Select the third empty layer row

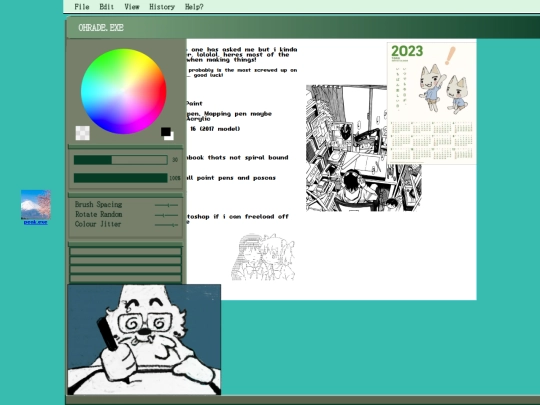[x=125, y=269]
